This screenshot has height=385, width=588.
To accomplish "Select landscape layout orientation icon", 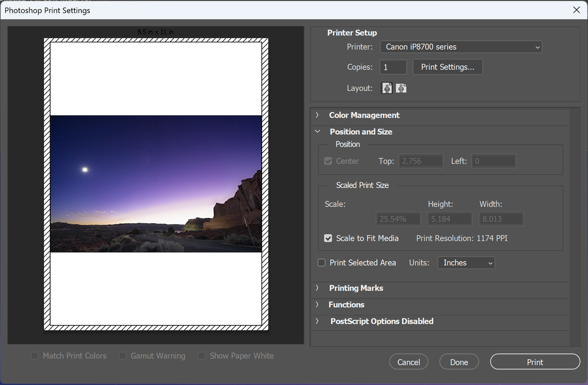I will pos(401,88).
